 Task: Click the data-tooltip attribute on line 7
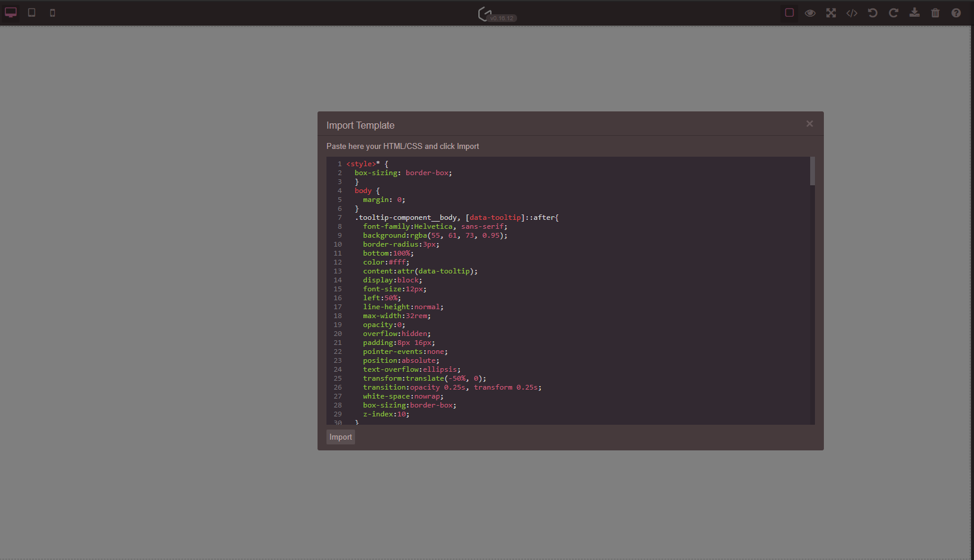[495, 217]
